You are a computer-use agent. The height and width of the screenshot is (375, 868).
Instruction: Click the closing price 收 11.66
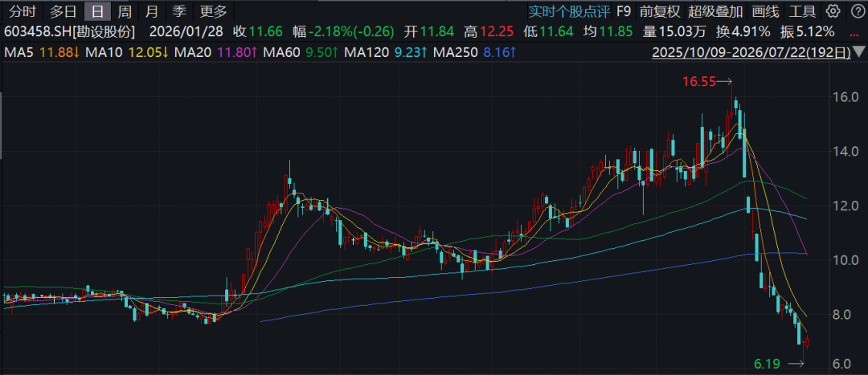coord(258,32)
